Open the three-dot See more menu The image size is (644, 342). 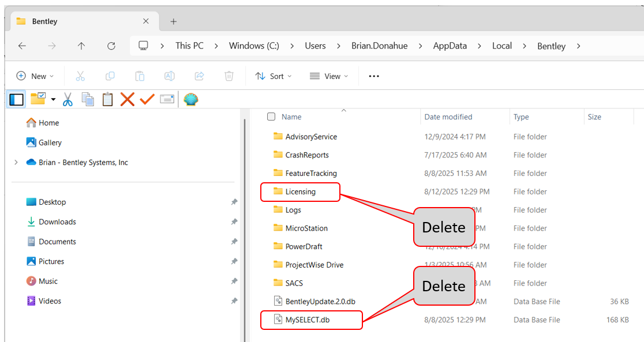click(x=374, y=76)
